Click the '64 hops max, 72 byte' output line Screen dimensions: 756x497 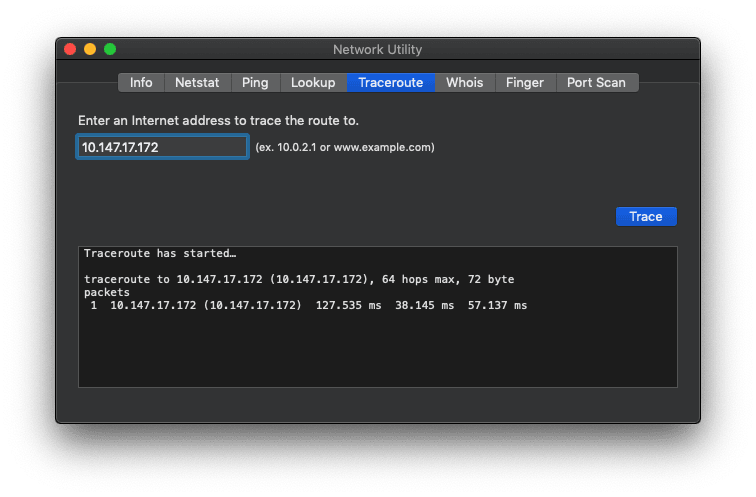point(299,280)
